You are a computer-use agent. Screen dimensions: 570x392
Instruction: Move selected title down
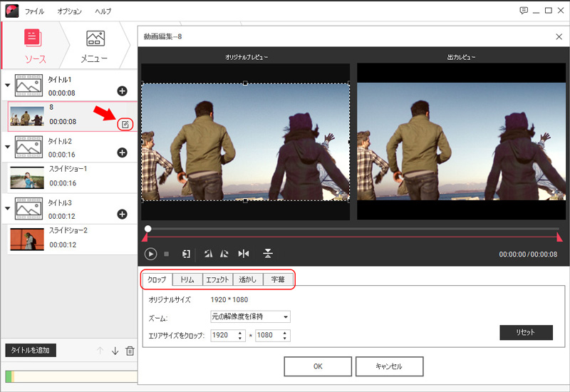point(115,351)
